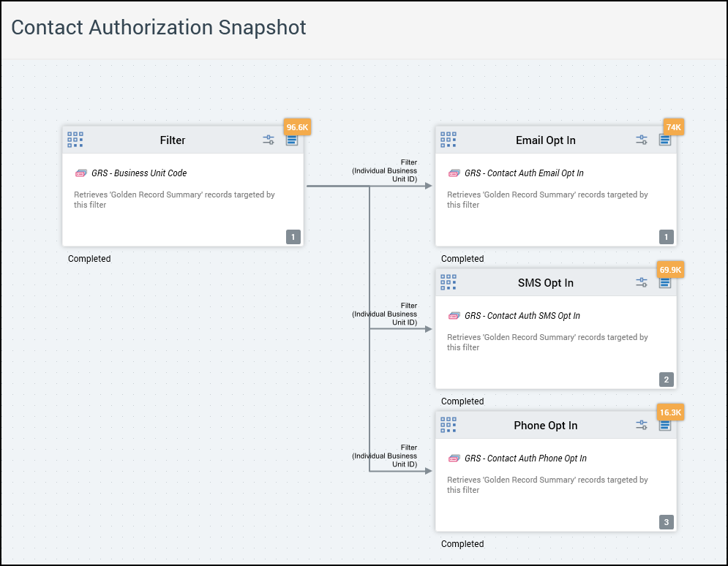Screen dimensions: 728x566
Task: Click the number 3 badge on Phone Opt In
Action: tap(666, 522)
